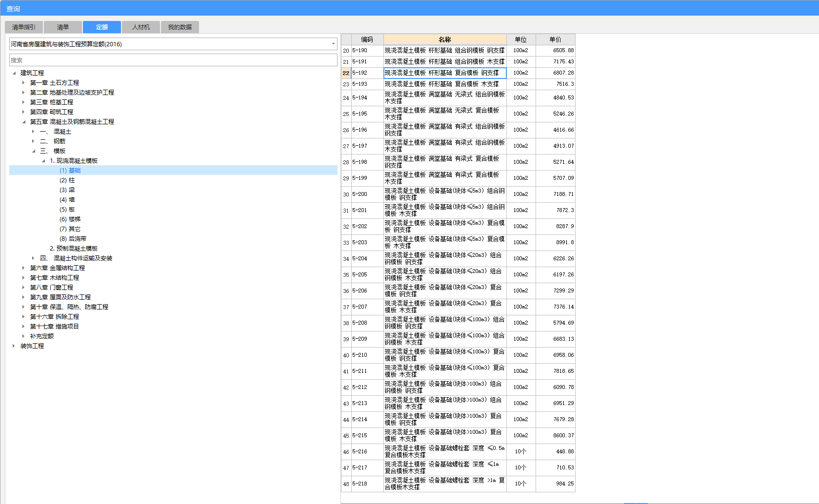
Task: Click unit price 5246.26
Action: (556, 114)
